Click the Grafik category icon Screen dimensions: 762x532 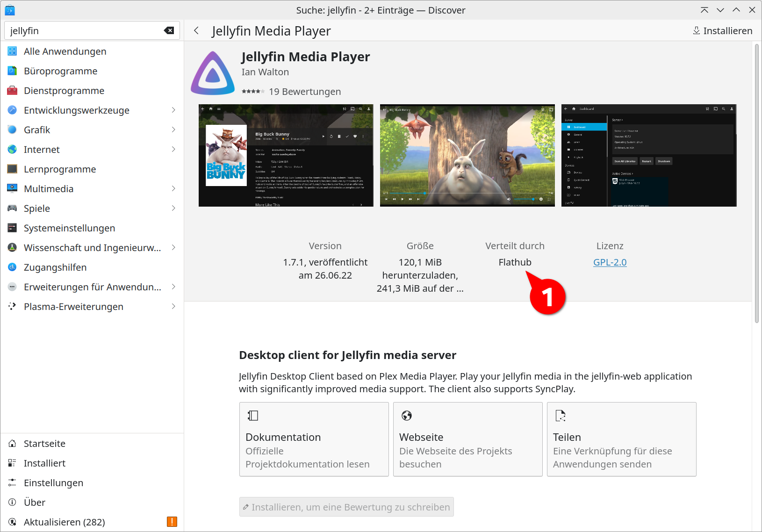[12, 130]
